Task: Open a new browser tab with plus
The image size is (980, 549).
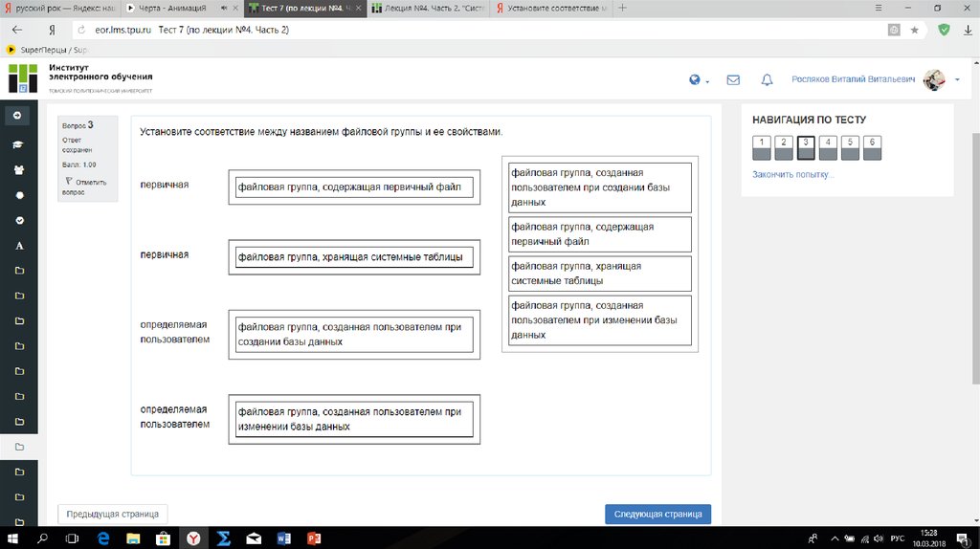Action: 622,8
